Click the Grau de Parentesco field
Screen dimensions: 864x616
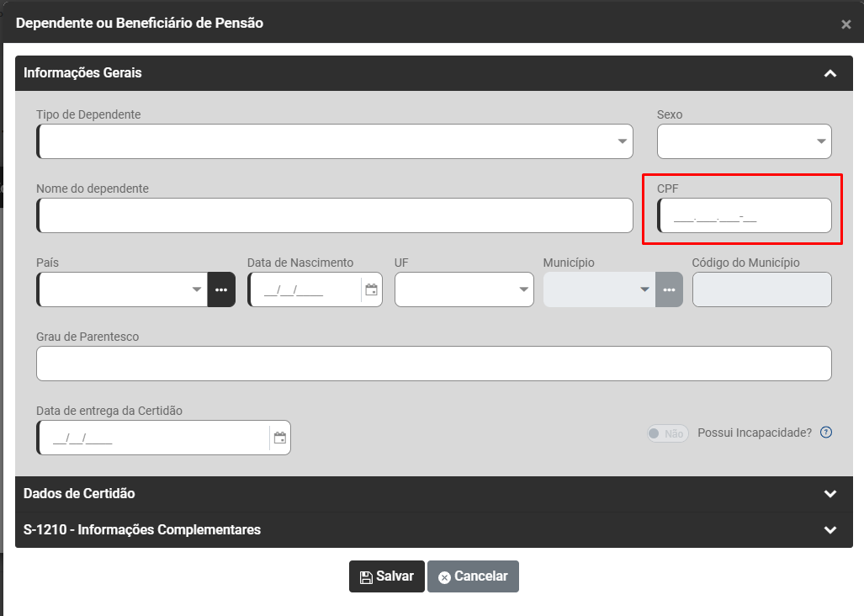(433, 364)
